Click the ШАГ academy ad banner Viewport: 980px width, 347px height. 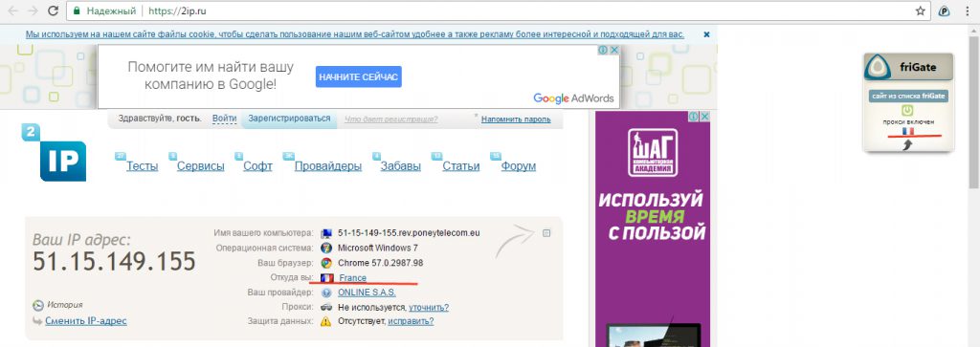coord(653,228)
